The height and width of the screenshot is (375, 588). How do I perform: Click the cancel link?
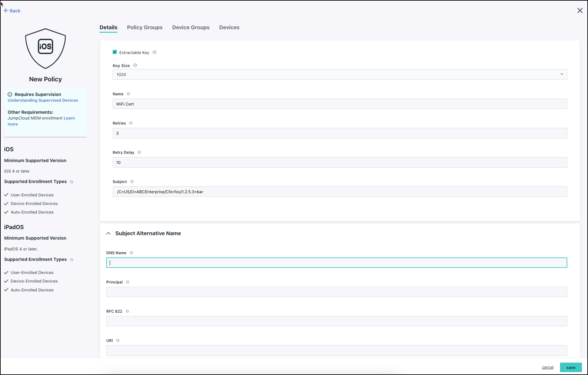pyautogui.click(x=548, y=367)
